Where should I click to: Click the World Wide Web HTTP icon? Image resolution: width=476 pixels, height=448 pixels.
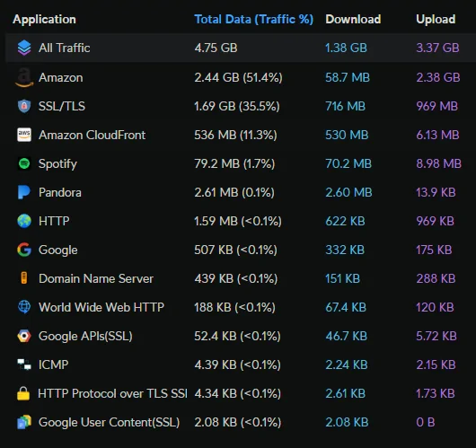pos(24,307)
